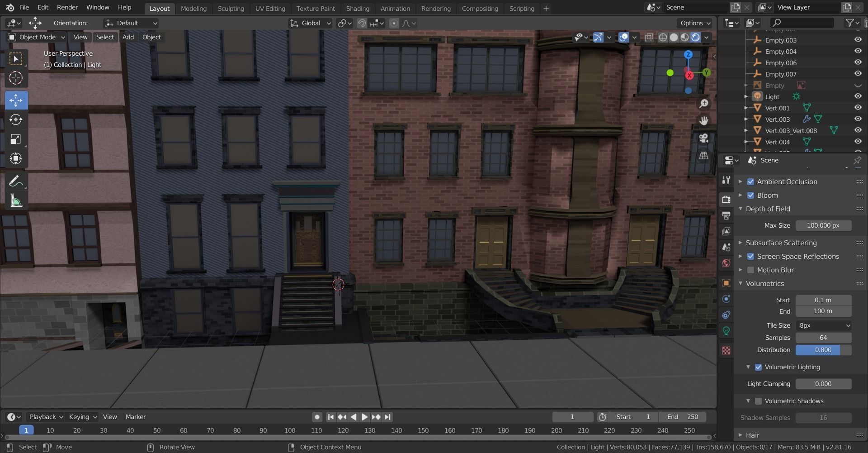Open the Render menu

[67, 7]
